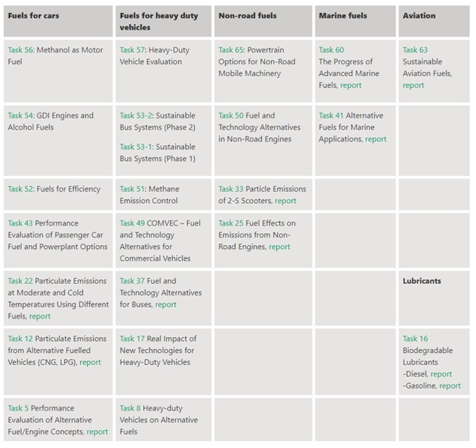The image size is (476, 448).
Task: Open the Diesel report under Task 16
Action: click(x=441, y=374)
